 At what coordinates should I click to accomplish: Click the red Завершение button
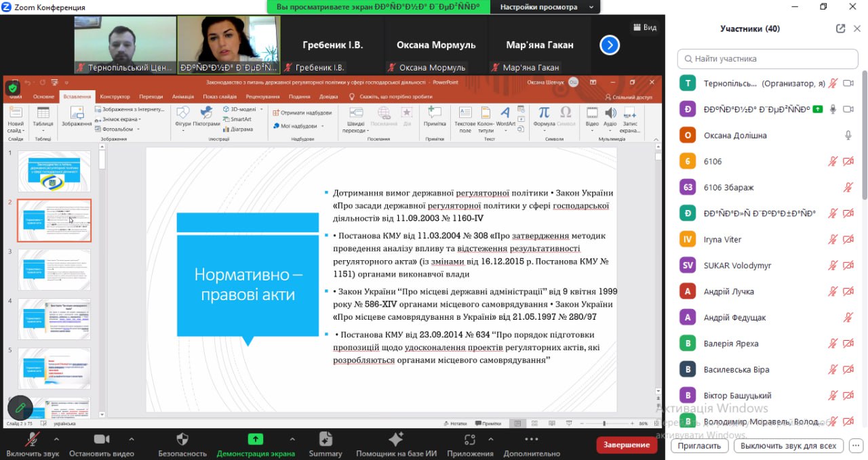coord(627,445)
